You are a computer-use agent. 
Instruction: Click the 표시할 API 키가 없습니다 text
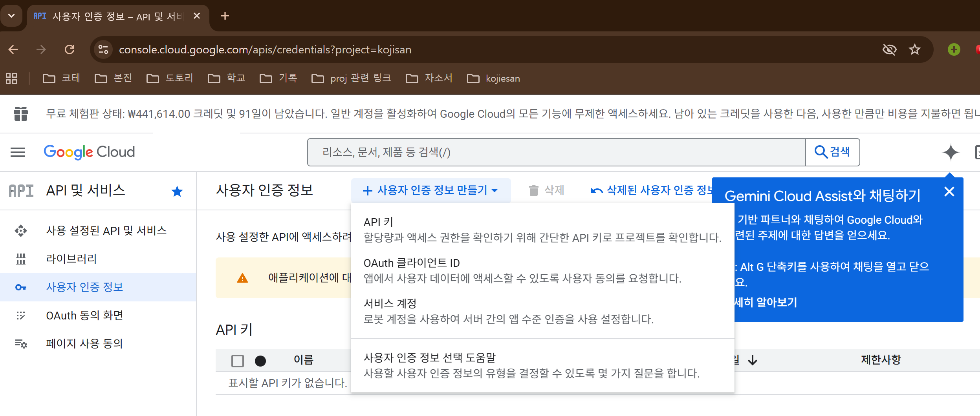pyautogui.click(x=288, y=383)
